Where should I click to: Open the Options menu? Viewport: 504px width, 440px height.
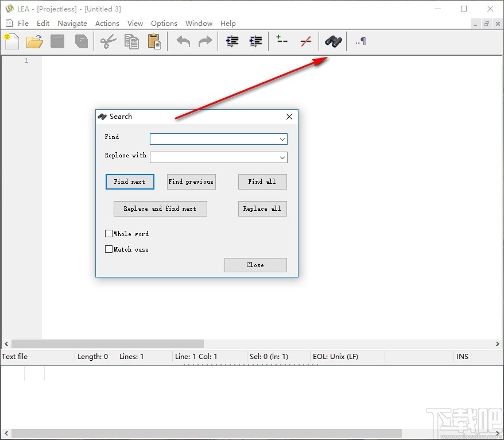click(x=164, y=23)
